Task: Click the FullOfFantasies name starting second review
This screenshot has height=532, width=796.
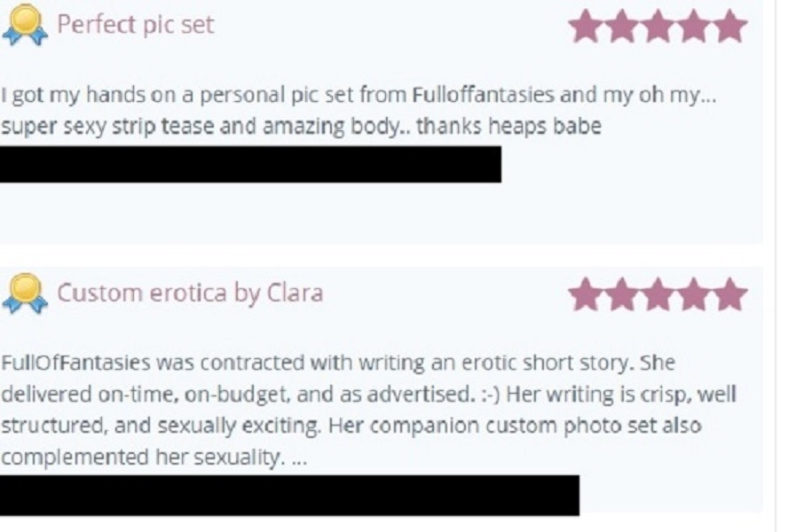Action: click(x=75, y=364)
